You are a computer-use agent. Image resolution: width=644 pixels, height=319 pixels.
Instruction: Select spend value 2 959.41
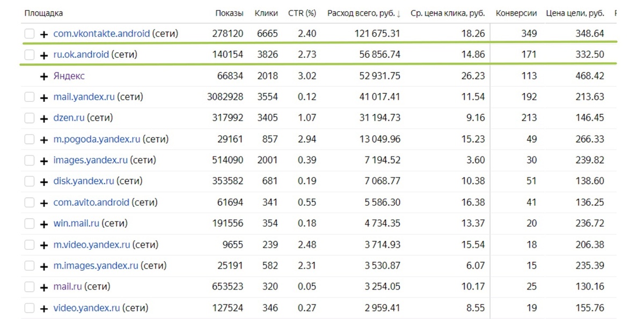click(x=383, y=308)
